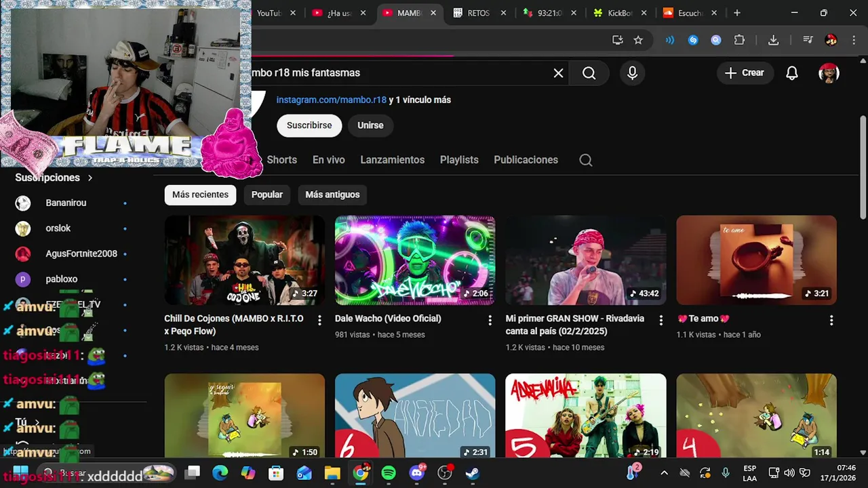Viewport: 868px width, 488px height.
Task: Show hidden system tray icons
Action: pos(664,473)
